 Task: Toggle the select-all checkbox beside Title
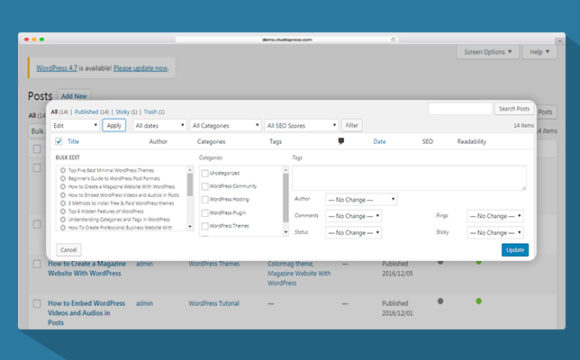click(x=59, y=141)
